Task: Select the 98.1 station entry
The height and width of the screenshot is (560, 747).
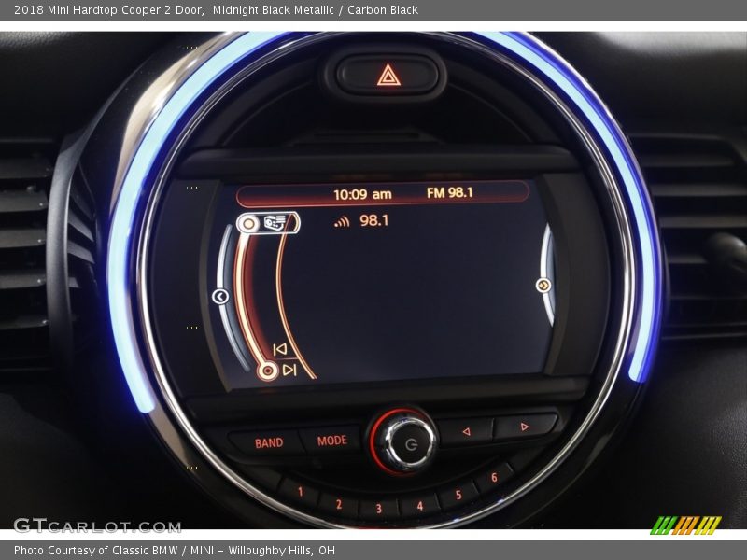Action: coord(373,221)
